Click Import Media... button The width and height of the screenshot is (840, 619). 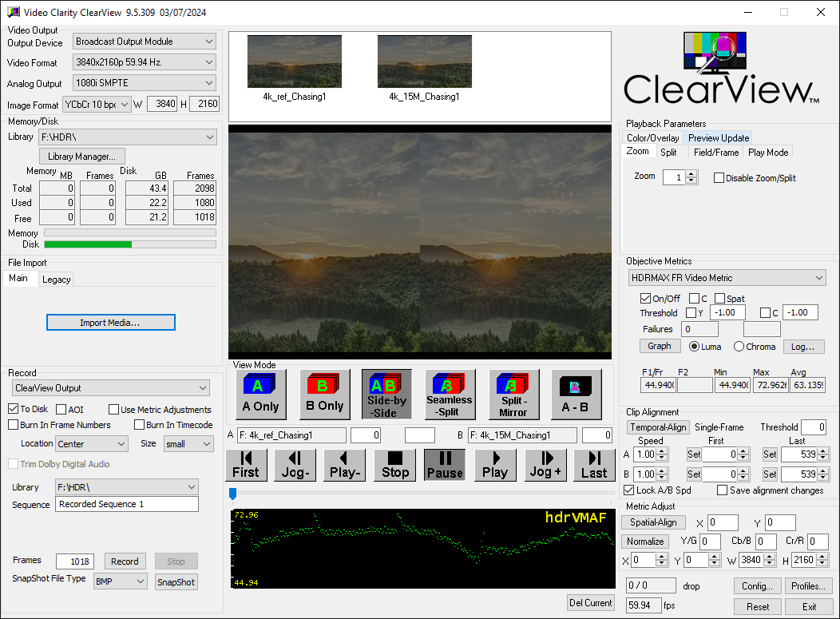tap(110, 322)
